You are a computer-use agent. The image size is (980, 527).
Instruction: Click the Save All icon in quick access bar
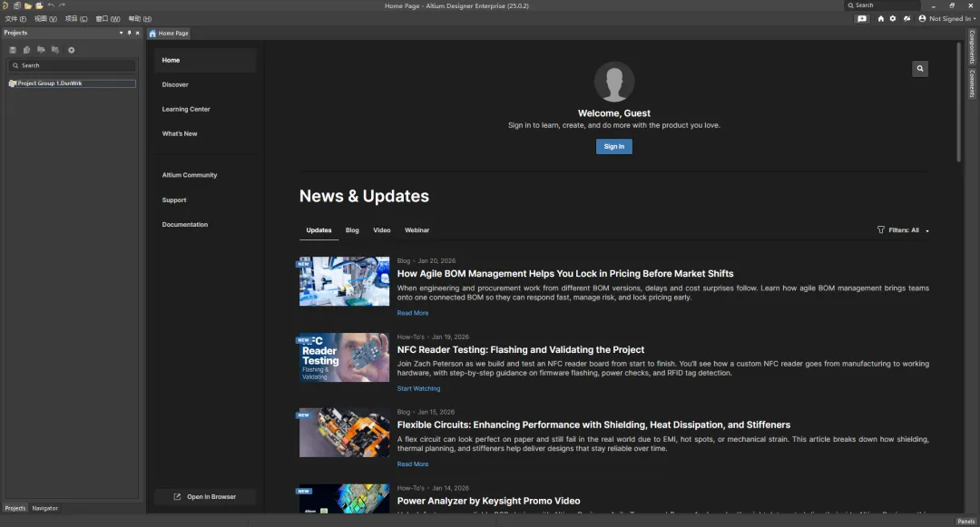coord(17,5)
